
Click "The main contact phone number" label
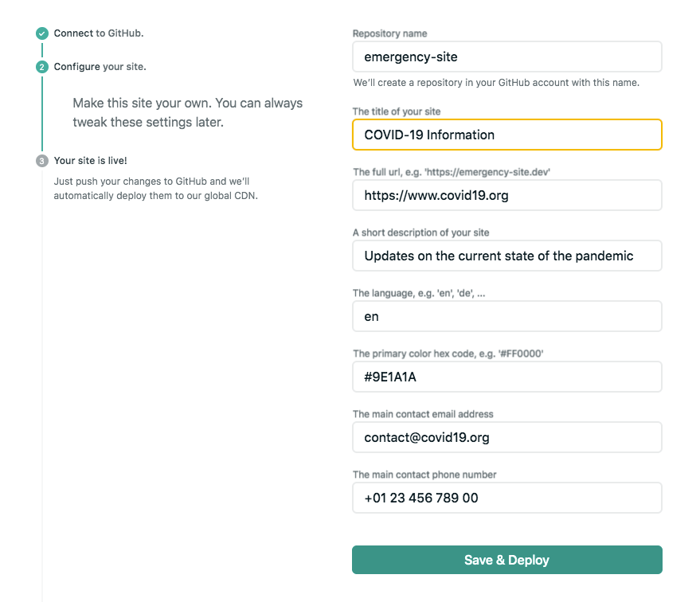coord(424,475)
